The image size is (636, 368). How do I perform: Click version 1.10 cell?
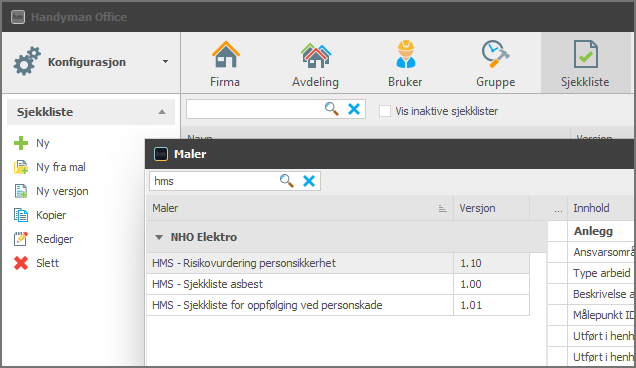491,263
